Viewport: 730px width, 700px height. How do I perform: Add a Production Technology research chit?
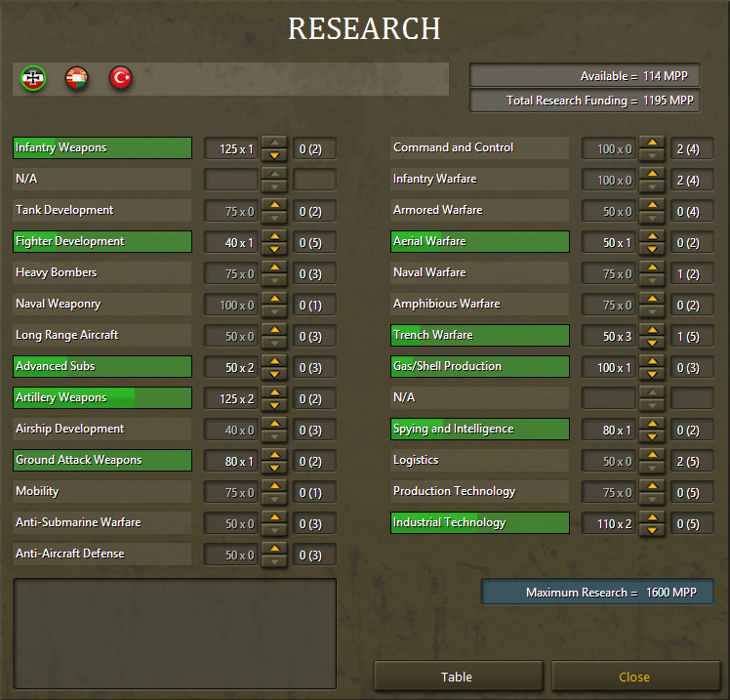(x=652, y=486)
